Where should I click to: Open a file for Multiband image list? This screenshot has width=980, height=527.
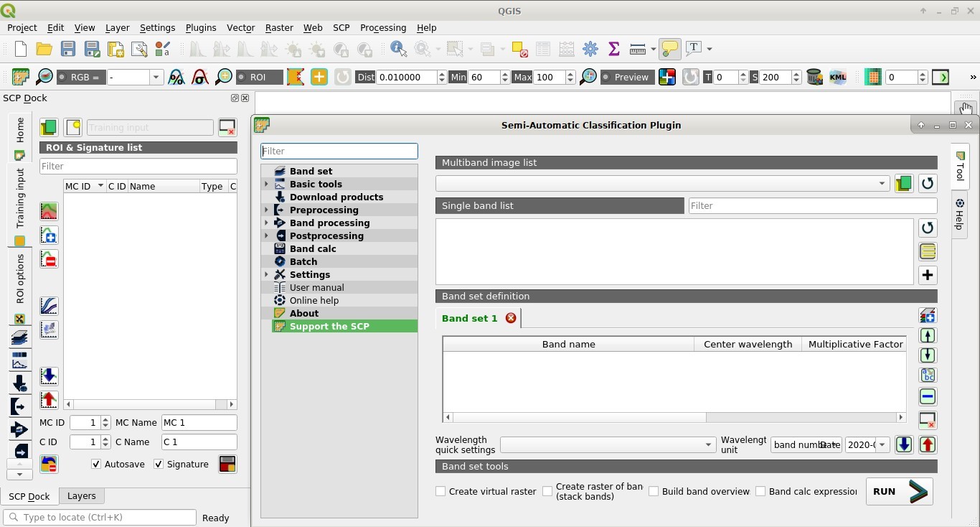coord(904,184)
